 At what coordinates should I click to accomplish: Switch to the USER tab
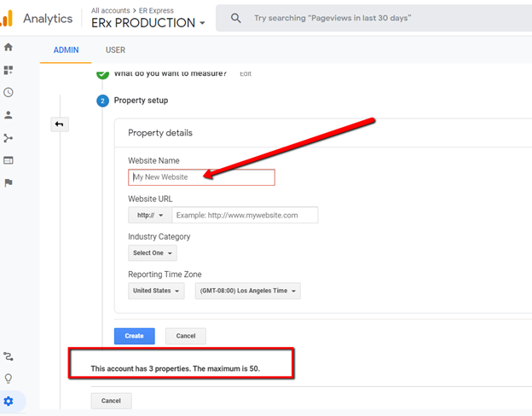point(115,50)
